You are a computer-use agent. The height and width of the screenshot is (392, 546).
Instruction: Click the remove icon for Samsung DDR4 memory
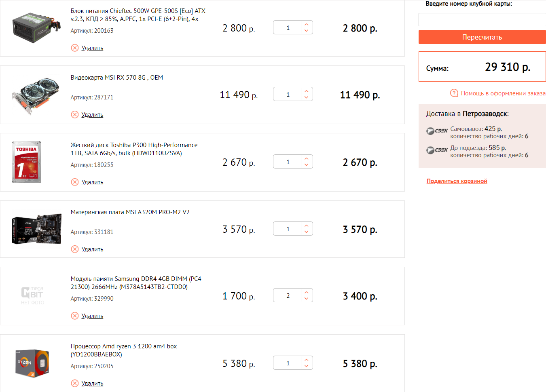click(x=75, y=316)
